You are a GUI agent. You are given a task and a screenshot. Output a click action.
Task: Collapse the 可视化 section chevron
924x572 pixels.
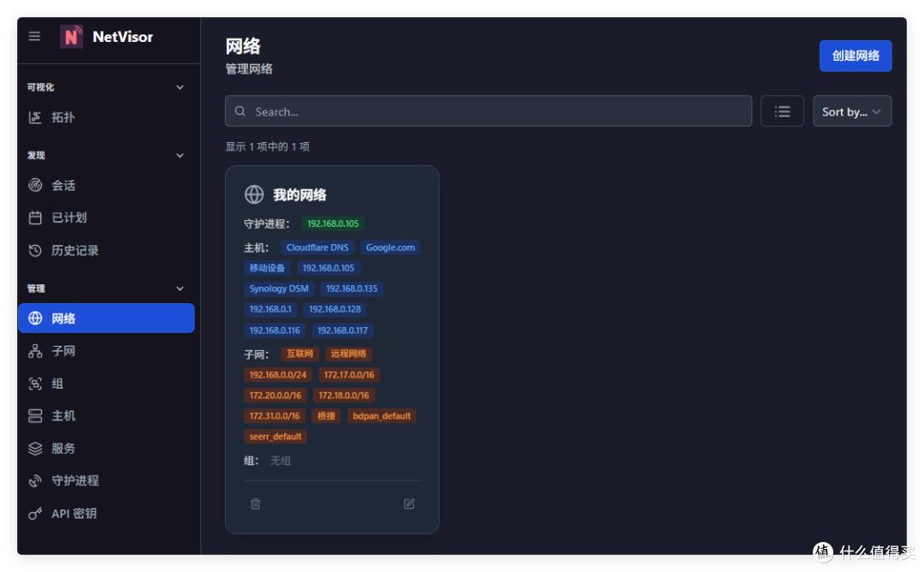pyautogui.click(x=180, y=87)
